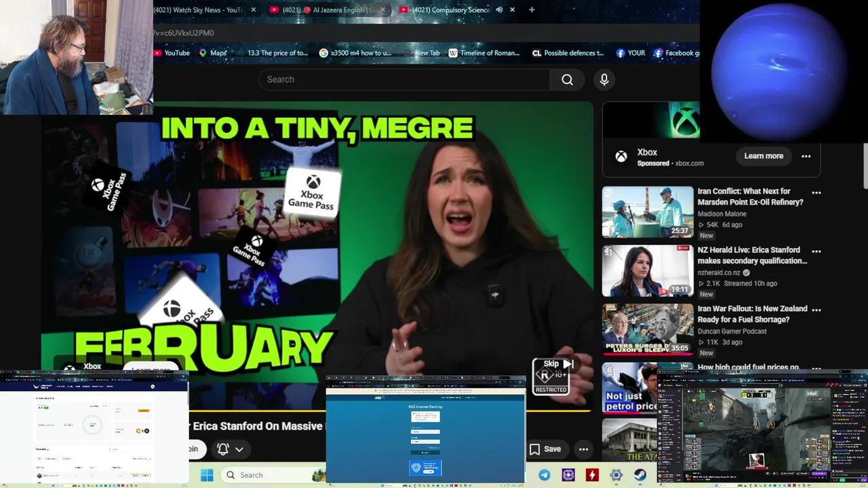Image resolution: width=868 pixels, height=488 pixels.
Task: Click nzherald.co.nz channel name
Action: pyautogui.click(x=719, y=272)
